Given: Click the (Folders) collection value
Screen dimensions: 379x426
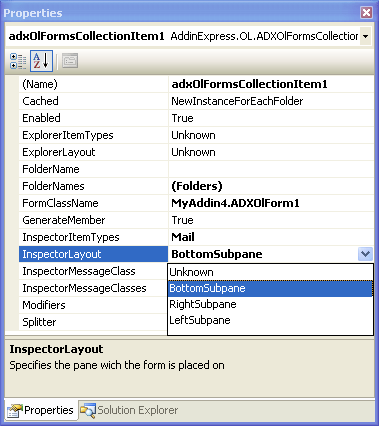Looking at the screenshot, I should [x=271, y=186].
